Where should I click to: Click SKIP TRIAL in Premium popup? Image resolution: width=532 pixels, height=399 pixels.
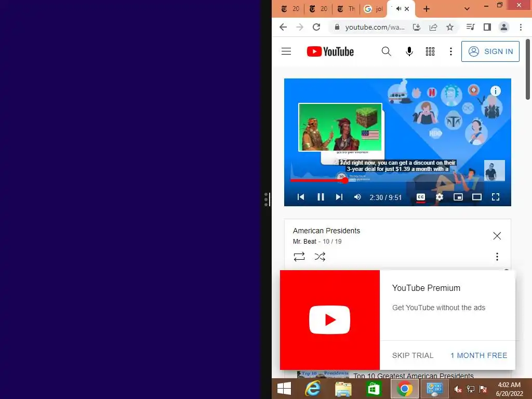(413, 355)
